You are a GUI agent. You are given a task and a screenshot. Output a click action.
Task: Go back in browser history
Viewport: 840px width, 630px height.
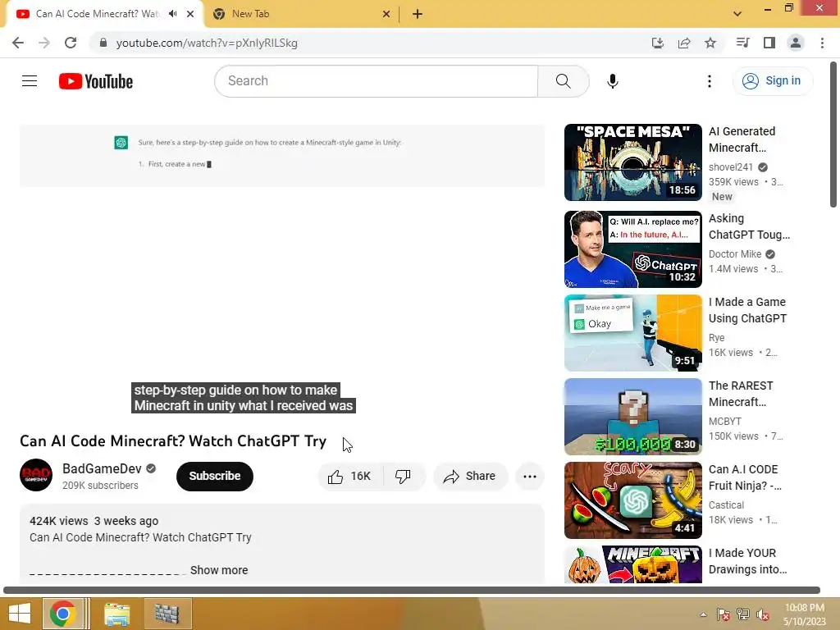[x=18, y=43]
